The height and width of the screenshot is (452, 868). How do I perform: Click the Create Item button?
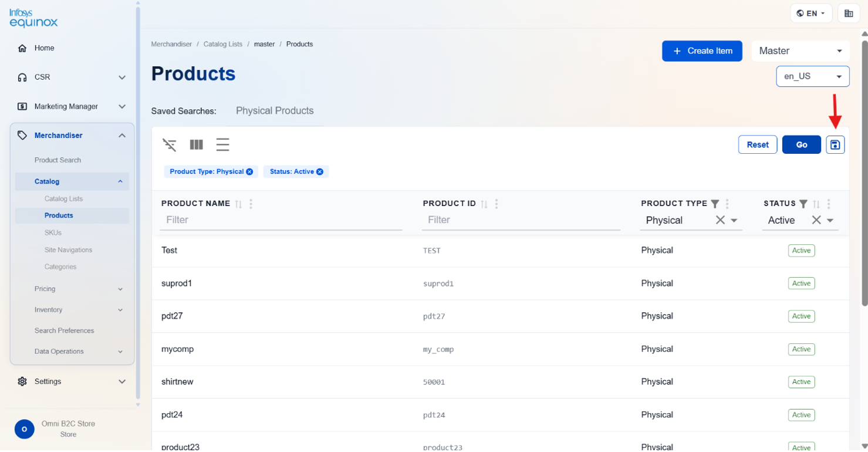coord(702,51)
